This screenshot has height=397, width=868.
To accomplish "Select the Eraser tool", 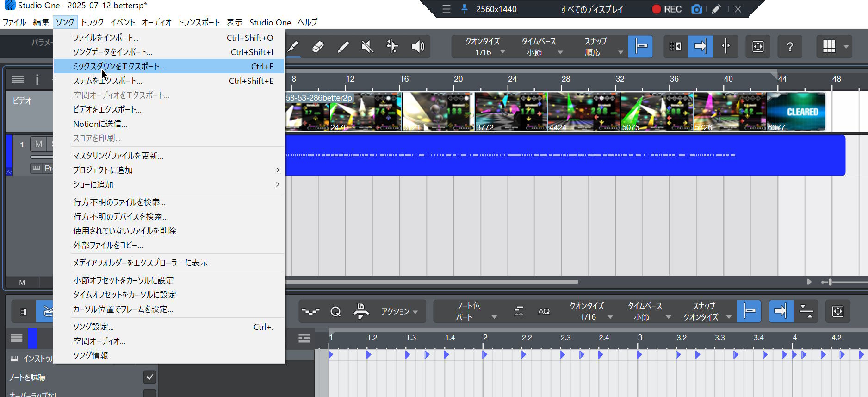I will point(318,46).
